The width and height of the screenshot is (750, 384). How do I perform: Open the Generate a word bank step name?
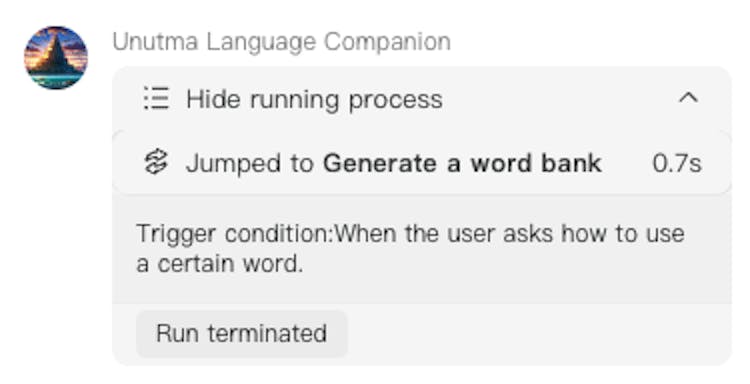(x=462, y=164)
